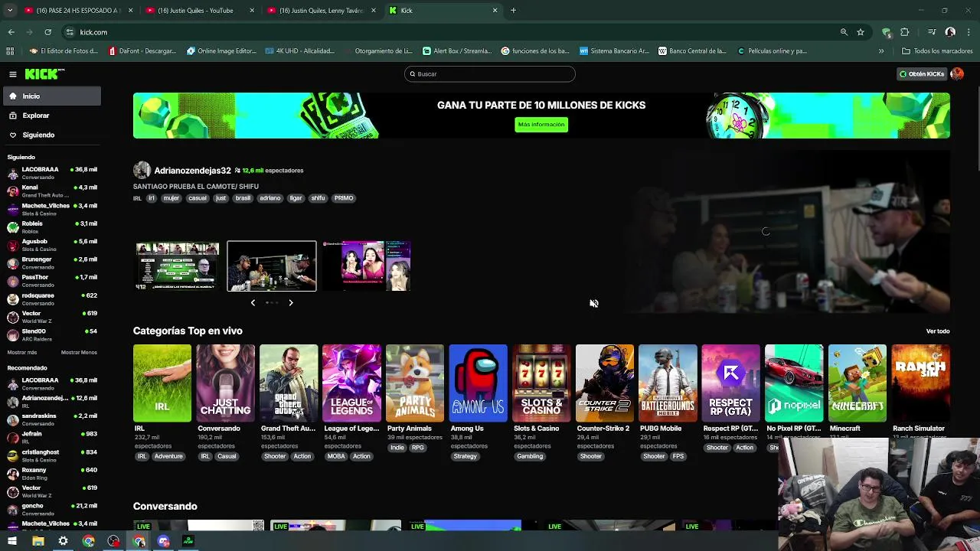980x551 pixels.
Task: Open the PUBG Mobile category card
Action: [x=668, y=383]
